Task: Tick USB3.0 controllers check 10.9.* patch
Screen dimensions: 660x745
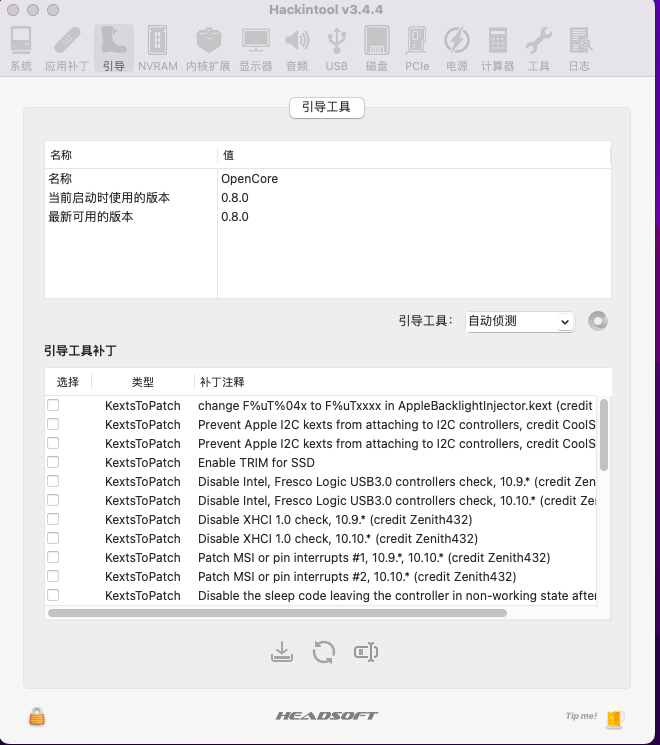Action: [53, 481]
